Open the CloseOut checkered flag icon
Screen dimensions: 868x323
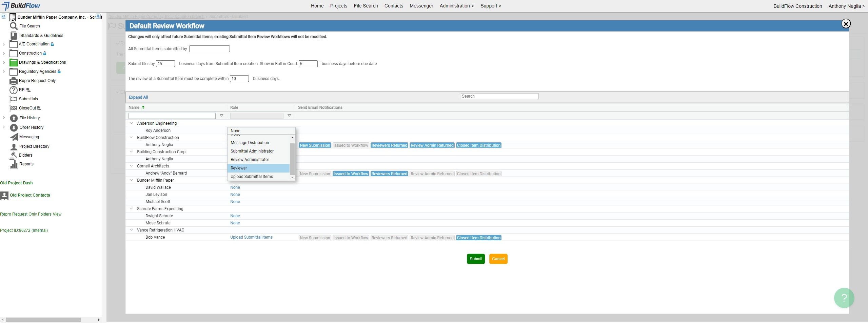click(x=14, y=108)
